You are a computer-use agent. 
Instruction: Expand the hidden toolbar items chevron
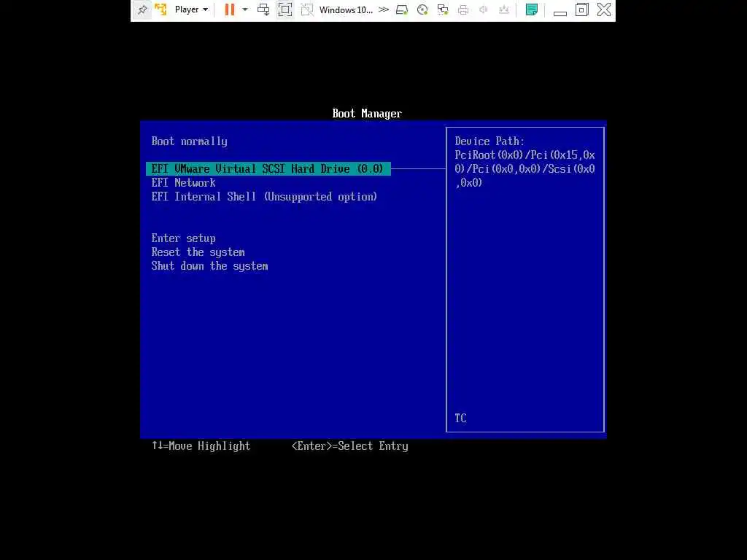click(384, 9)
